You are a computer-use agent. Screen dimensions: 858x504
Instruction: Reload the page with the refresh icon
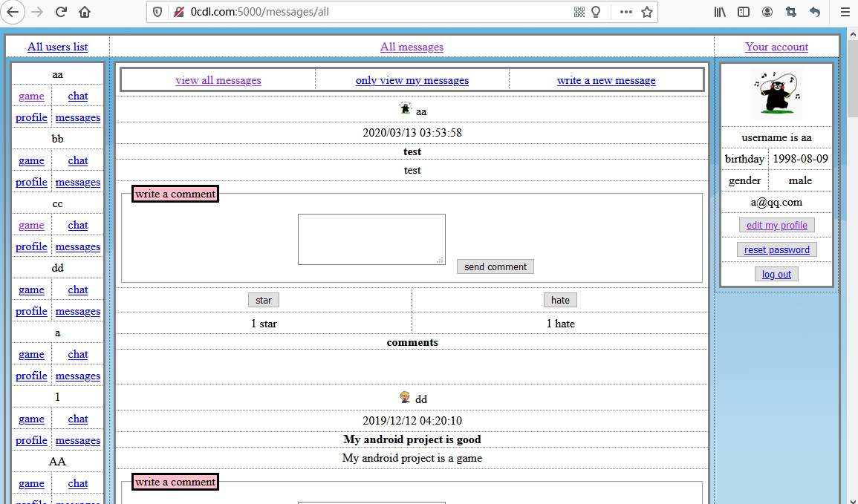tap(61, 12)
